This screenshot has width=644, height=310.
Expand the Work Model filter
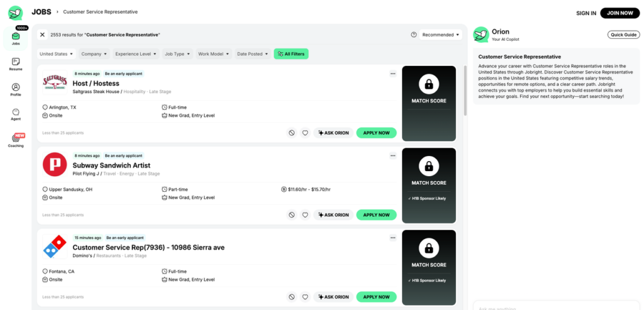[x=214, y=54]
